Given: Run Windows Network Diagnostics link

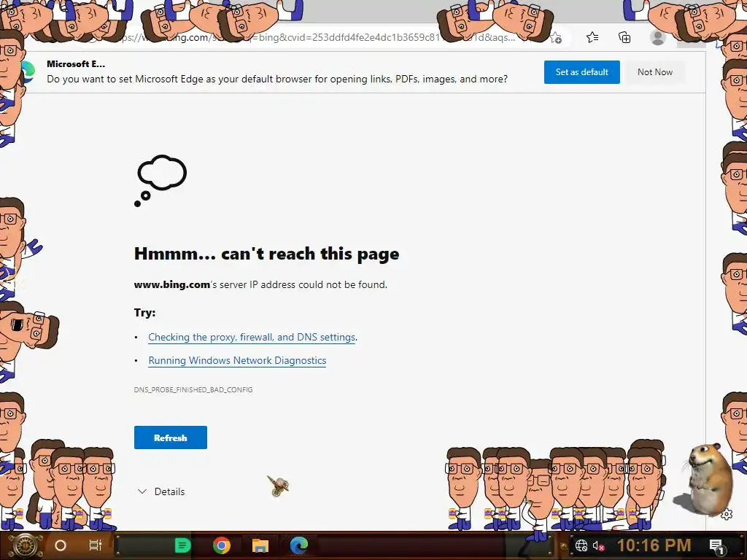Looking at the screenshot, I should (237, 360).
